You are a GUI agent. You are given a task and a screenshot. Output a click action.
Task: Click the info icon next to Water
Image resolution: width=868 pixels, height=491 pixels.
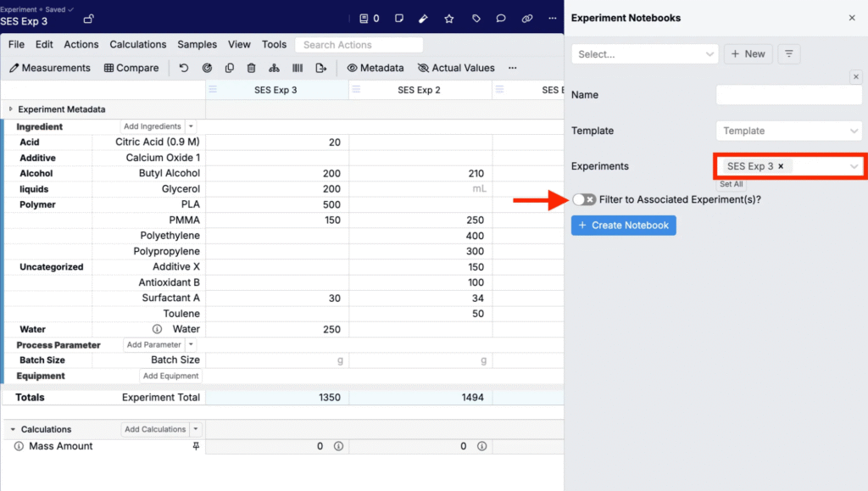pyautogui.click(x=157, y=329)
